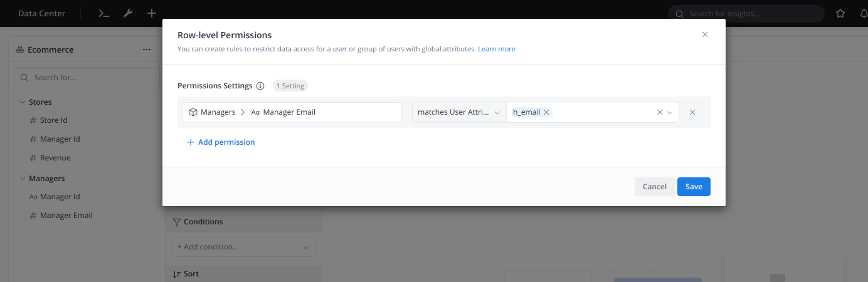
Task: Open the notifications bell icon
Action: 863,14
